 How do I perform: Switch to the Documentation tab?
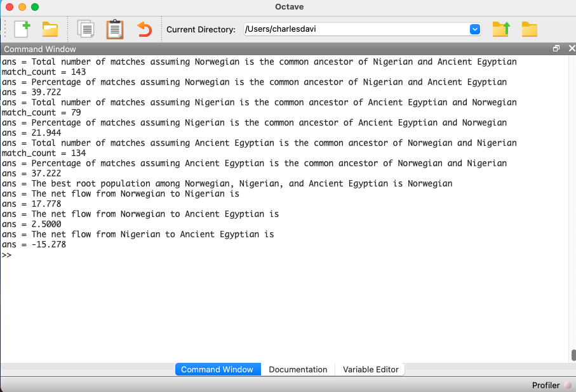pos(298,369)
